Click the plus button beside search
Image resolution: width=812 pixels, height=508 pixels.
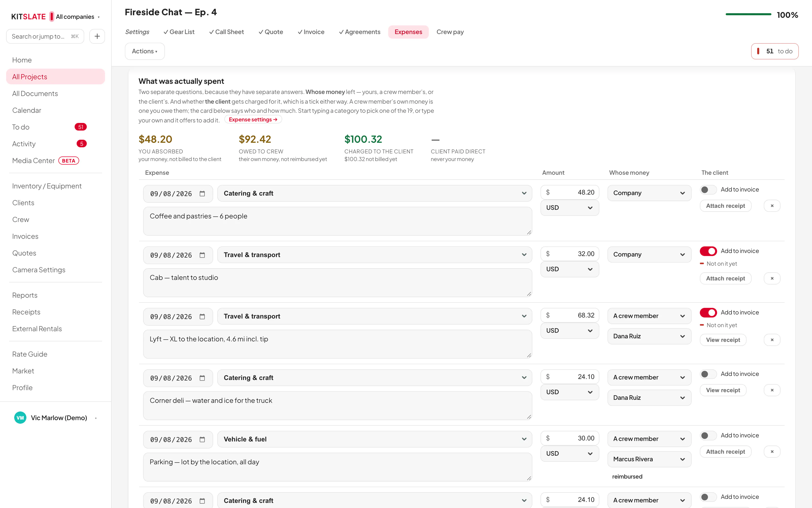97,36
